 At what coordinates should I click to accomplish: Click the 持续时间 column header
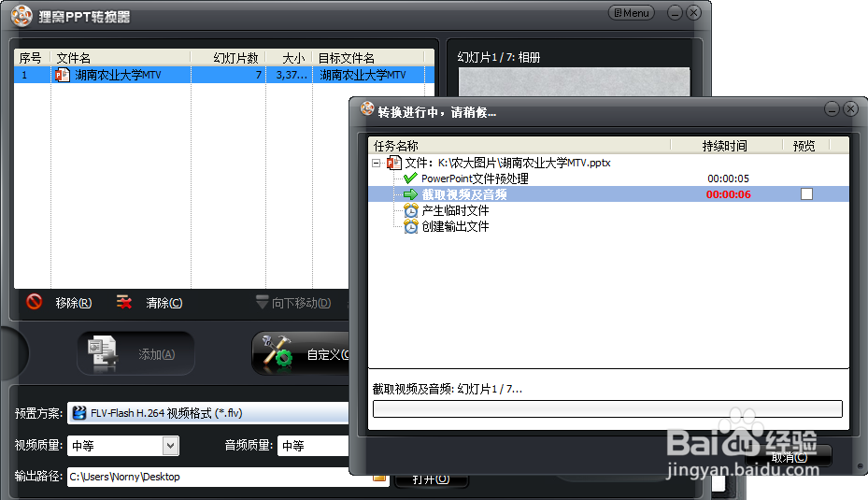pos(725,146)
